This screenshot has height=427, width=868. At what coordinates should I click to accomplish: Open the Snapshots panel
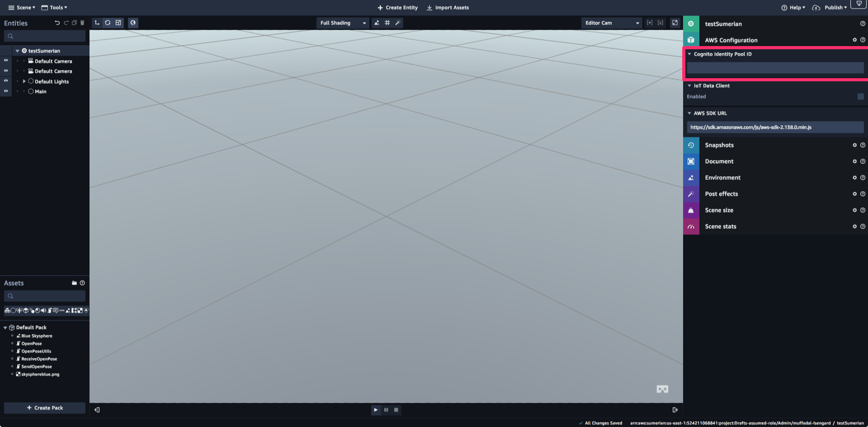click(x=775, y=145)
